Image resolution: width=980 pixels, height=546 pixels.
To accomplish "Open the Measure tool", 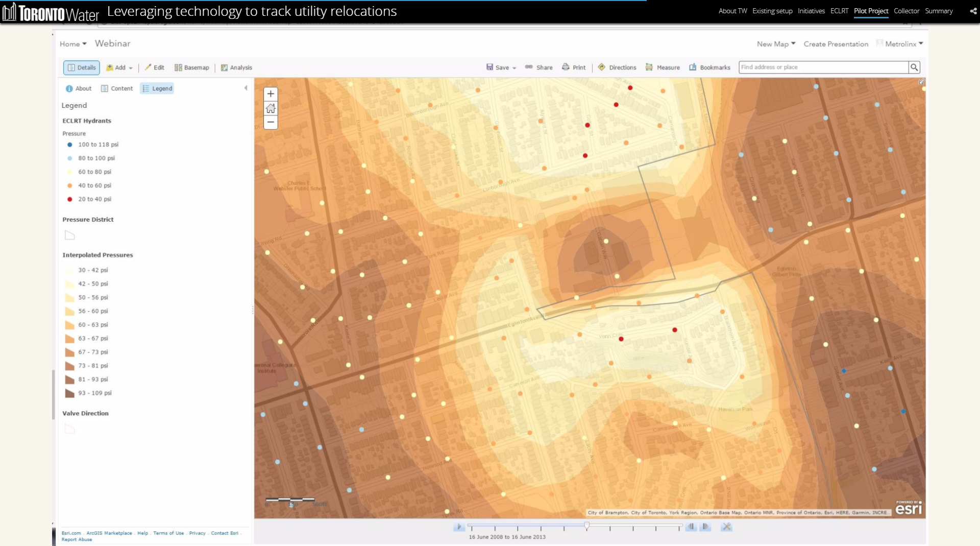I will coord(663,67).
